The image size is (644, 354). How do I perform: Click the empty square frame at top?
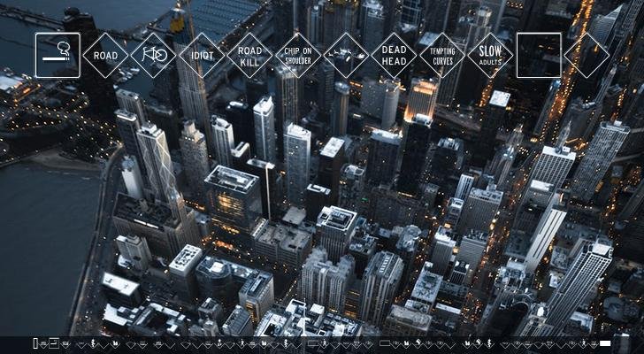(539, 55)
